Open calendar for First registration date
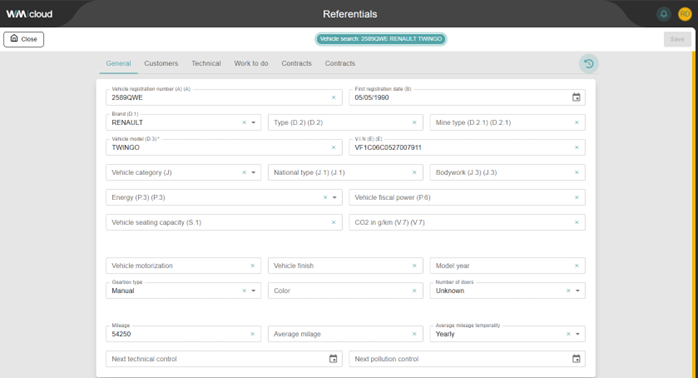The image size is (698, 378). click(x=576, y=97)
